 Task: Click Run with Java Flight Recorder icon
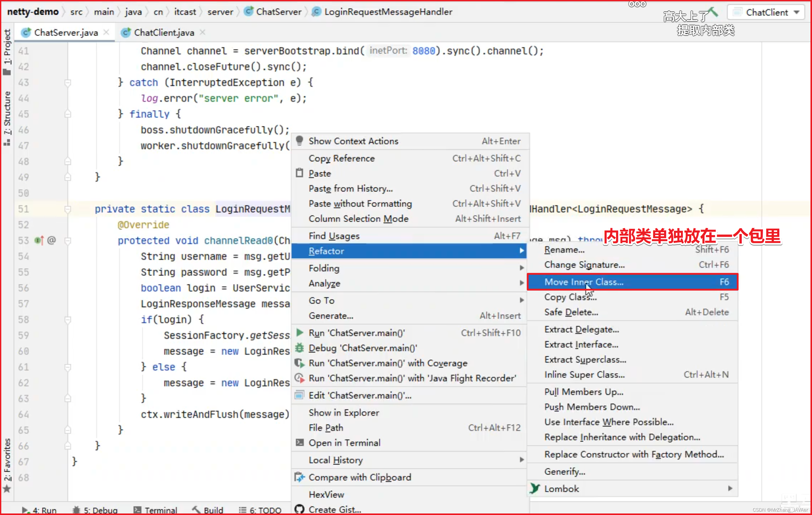(x=299, y=378)
